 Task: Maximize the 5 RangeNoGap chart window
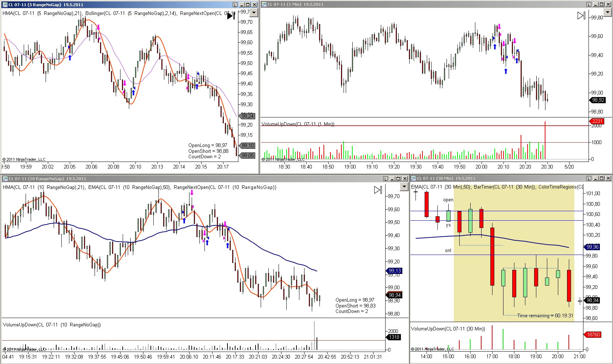(x=248, y=5)
